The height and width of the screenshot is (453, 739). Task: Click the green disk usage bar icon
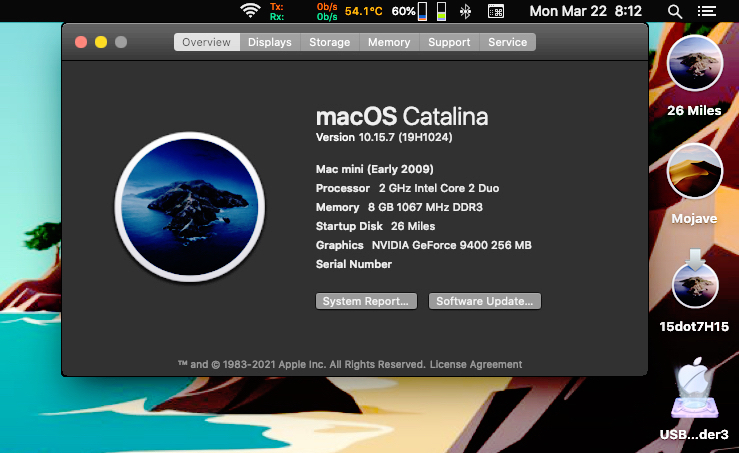441,11
